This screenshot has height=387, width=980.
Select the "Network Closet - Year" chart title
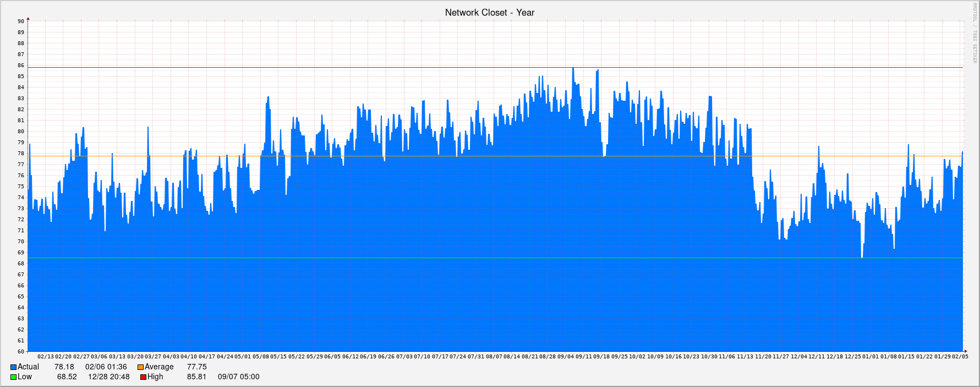[x=489, y=13]
